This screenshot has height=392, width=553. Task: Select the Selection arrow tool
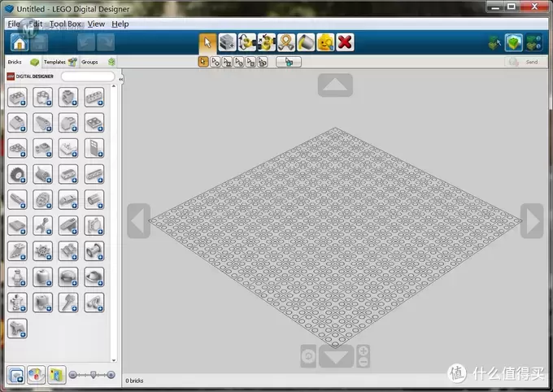[x=207, y=43]
